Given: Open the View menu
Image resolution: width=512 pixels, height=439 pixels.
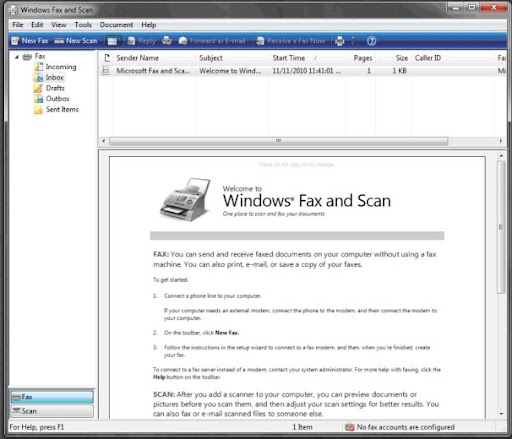Looking at the screenshot, I should [59, 25].
